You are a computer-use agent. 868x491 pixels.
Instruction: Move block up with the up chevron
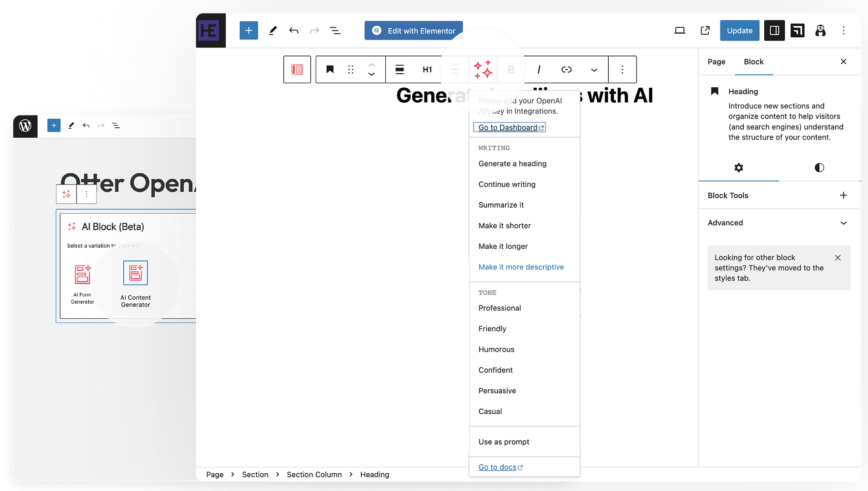point(371,65)
